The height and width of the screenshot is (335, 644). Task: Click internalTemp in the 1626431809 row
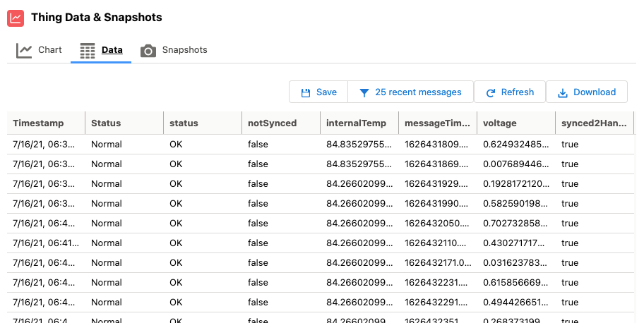click(x=359, y=145)
